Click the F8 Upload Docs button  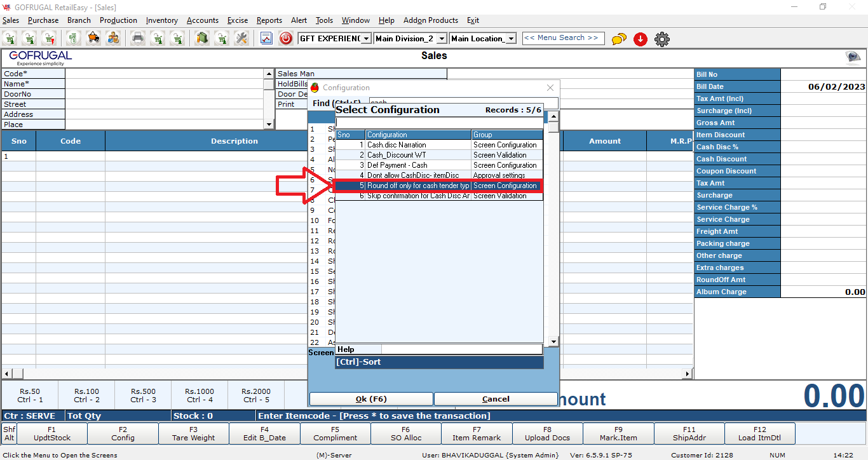click(548, 434)
